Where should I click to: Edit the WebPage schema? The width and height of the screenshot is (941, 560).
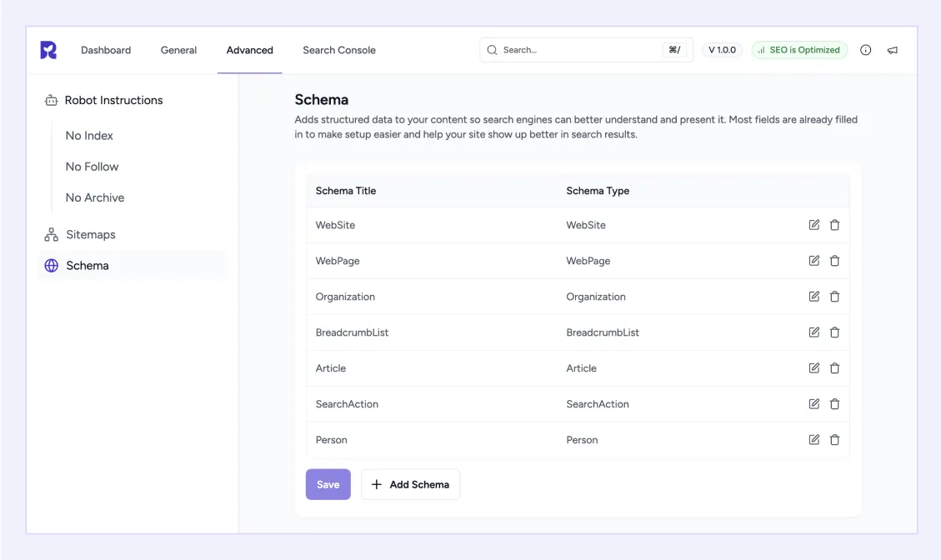click(x=813, y=261)
